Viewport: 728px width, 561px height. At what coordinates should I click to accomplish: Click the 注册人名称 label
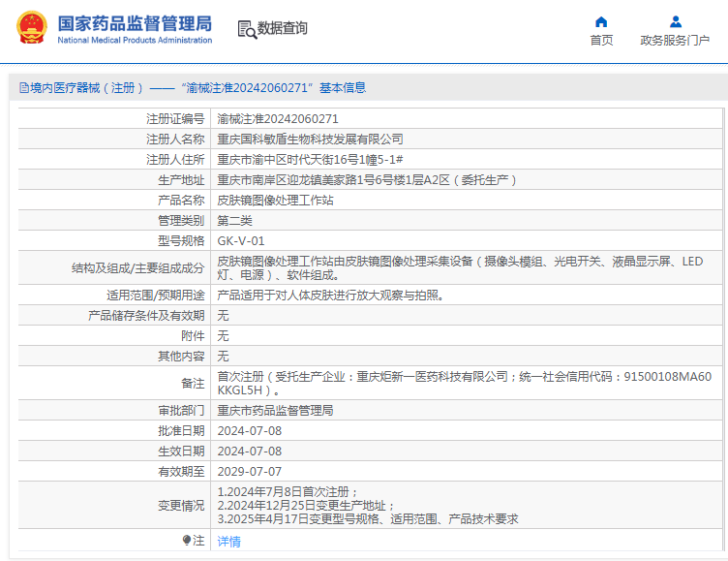click(x=175, y=139)
